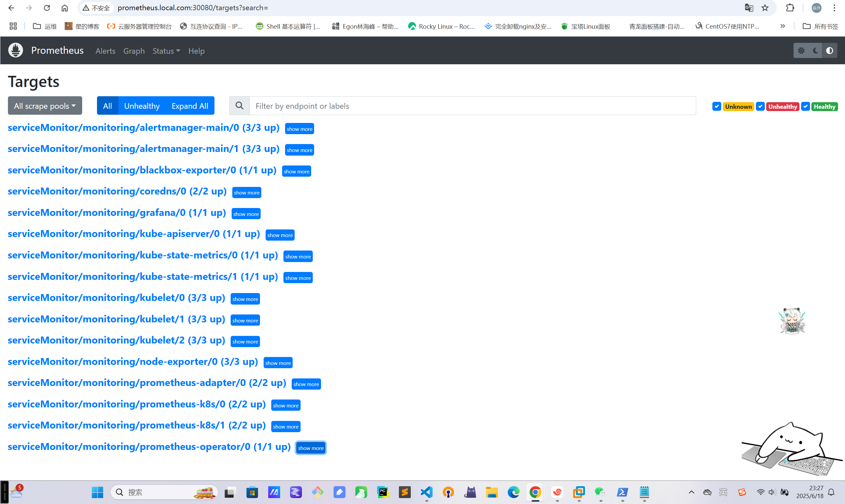Show more for prometheus-operator/0 pool
Image resolution: width=845 pixels, height=504 pixels.
click(x=311, y=448)
